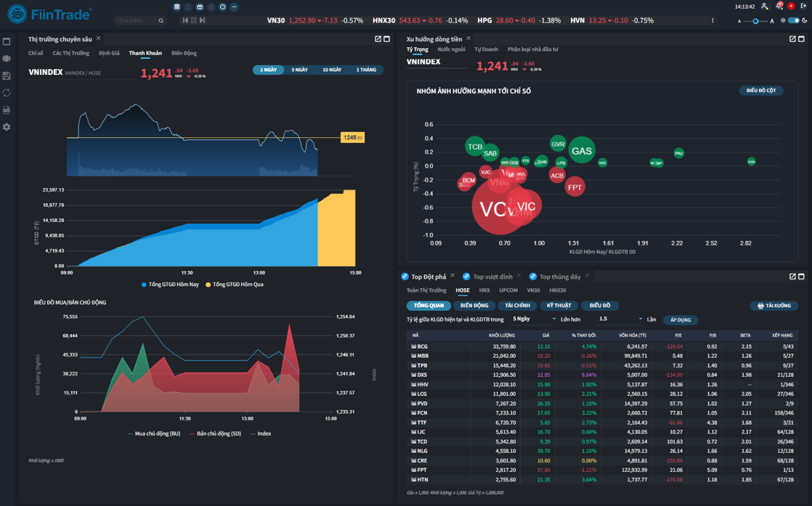
Task: Pop out the Top Đột phá panel
Action: [792, 277]
